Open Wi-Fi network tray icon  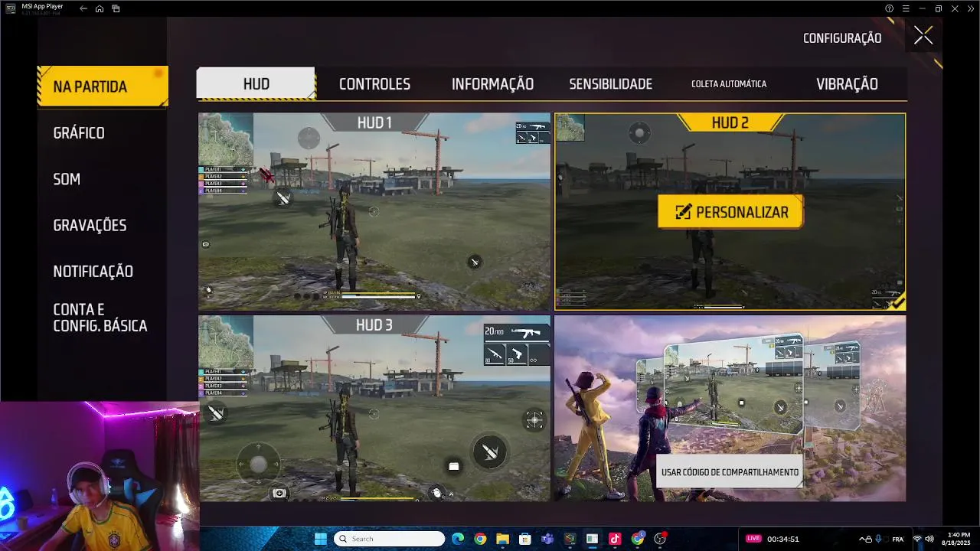(917, 539)
